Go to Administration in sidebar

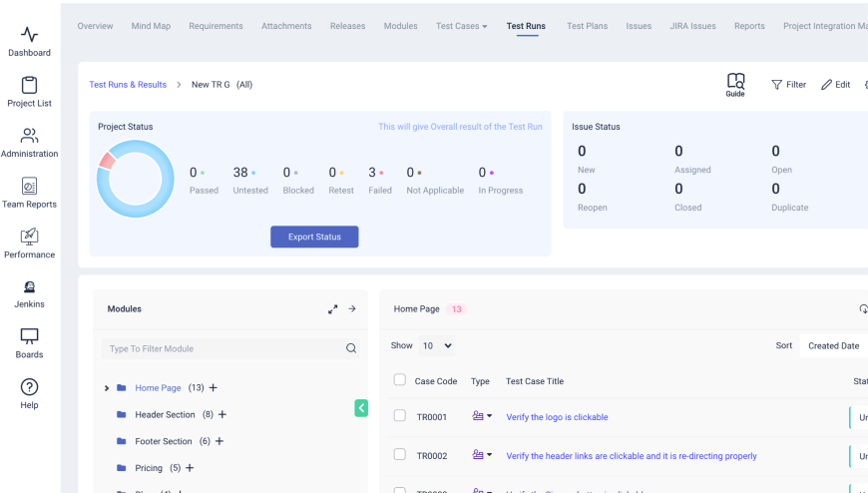click(29, 143)
